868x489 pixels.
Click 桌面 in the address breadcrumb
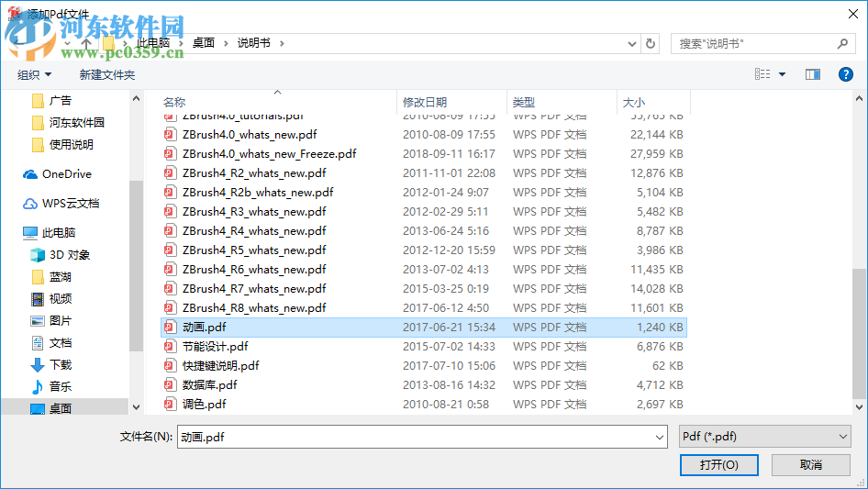(x=203, y=43)
